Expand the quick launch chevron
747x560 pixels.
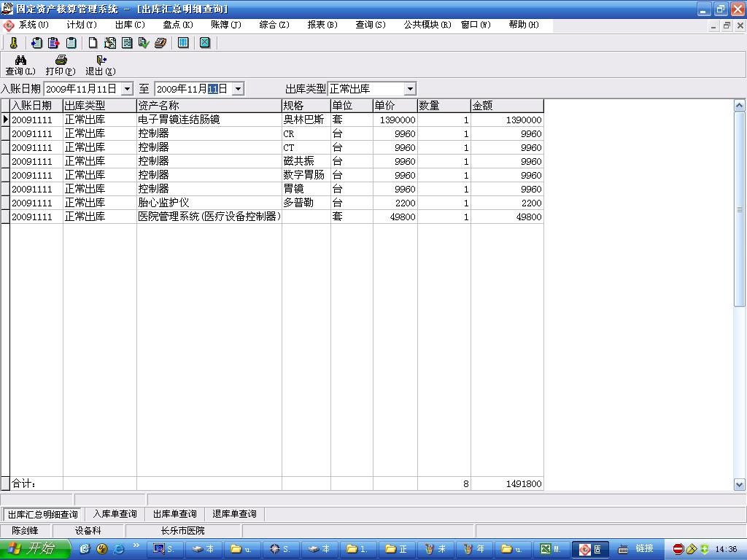(136, 545)
